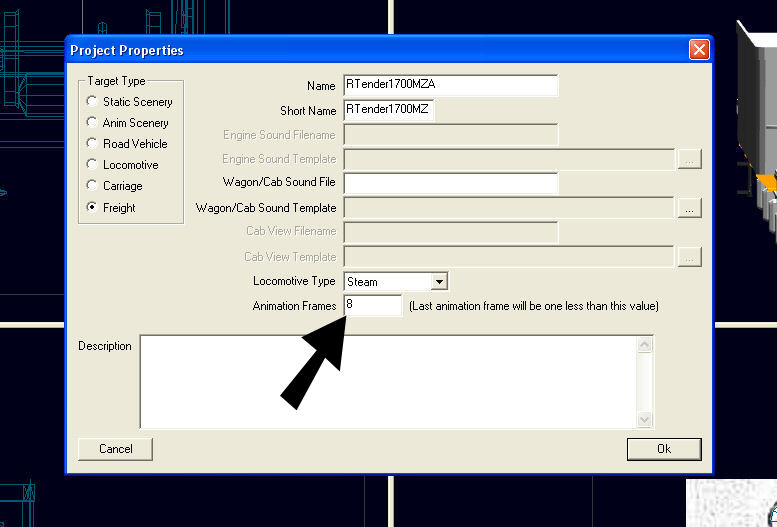Focus the Wagon/Cab Sound File field
777x527 pixels.
click(450, 183)
